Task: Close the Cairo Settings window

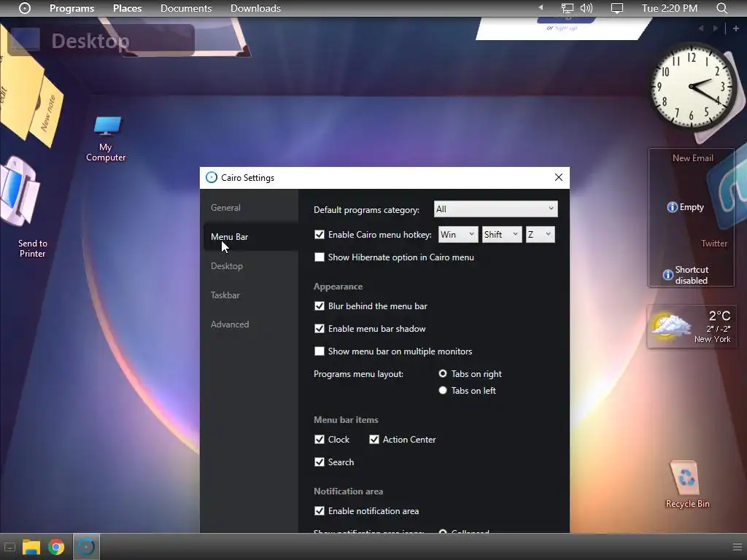Action: pos(559,177)
